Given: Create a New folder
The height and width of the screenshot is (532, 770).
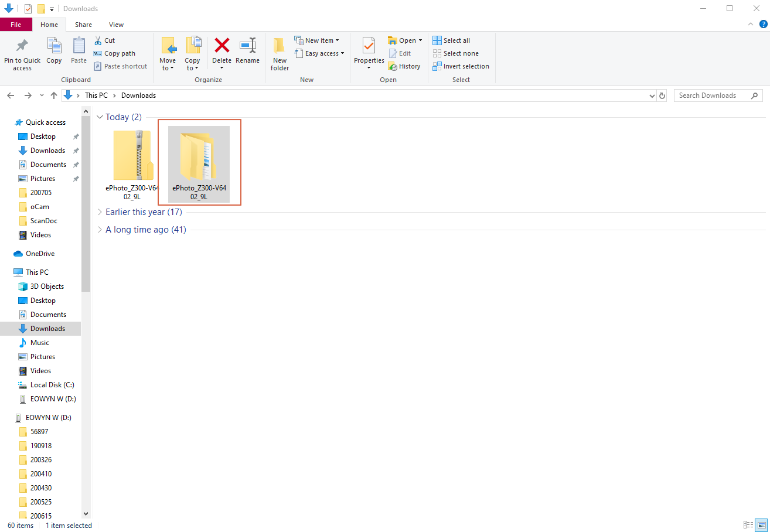Looking at the screenshot, I should (x=280, y=53).
